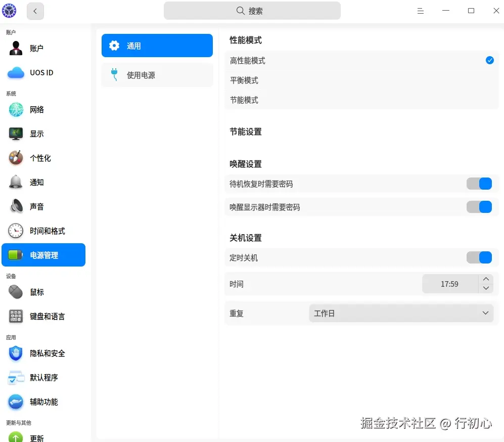The width and height of the screenshot is (504, 442).
Task: Click the search magnifier icon
Action: (240, 11)
